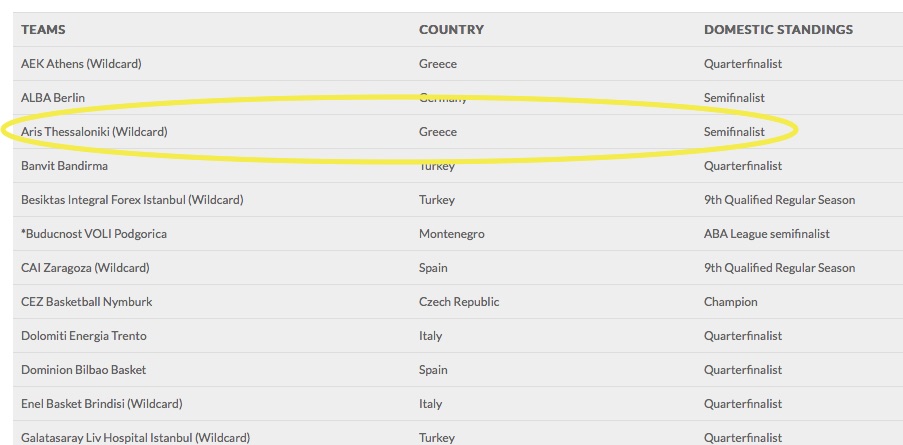Select the ALBA Berlin team cell
This screenshot has width=903, height=445.
pos(53,98)
